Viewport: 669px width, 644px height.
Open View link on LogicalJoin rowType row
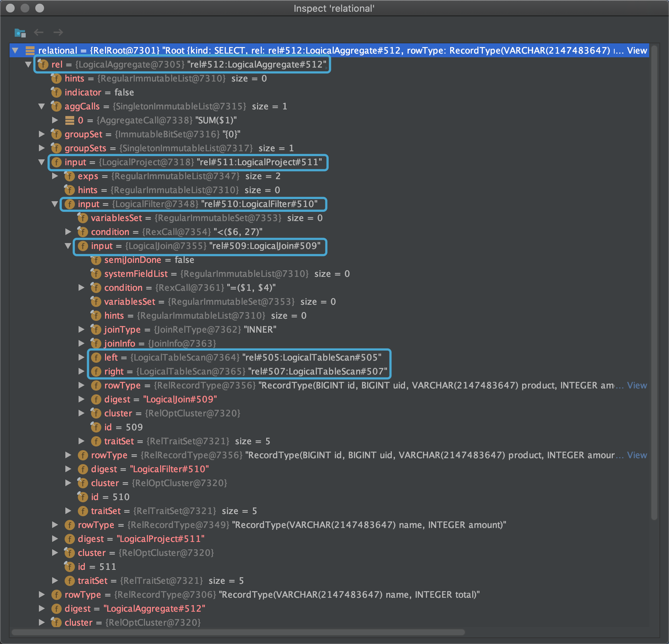[637, 385]
